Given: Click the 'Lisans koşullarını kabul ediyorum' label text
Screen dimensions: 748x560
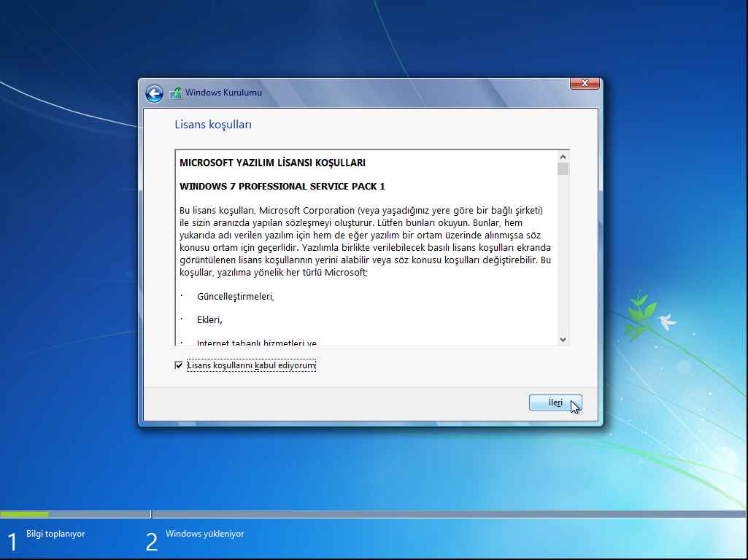Looking at the screenshot, I should [251, 365].
